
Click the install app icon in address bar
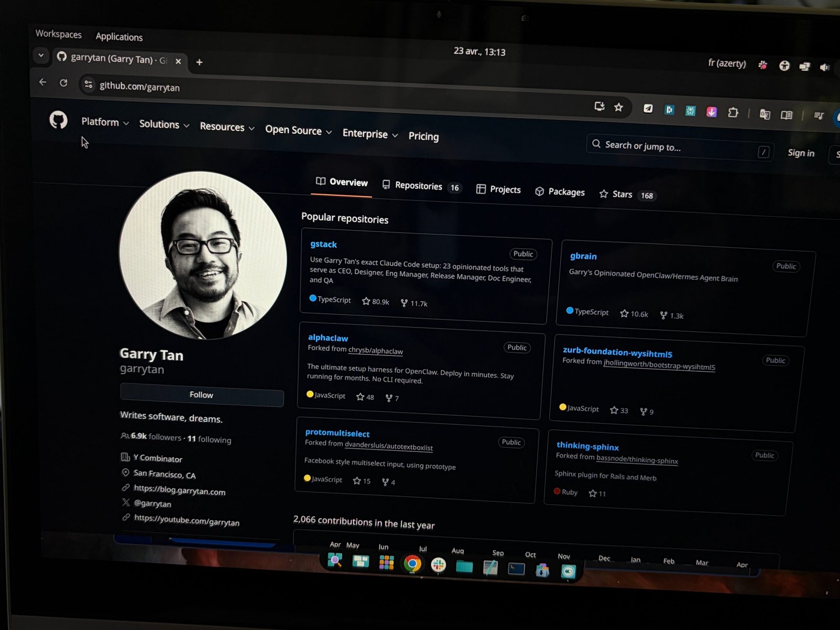(599, 107)
